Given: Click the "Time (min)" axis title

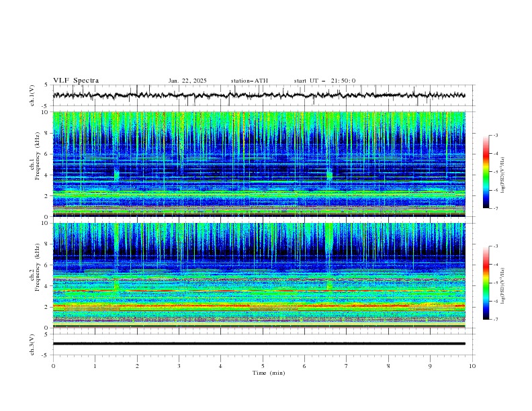Looking at the screenshot, I should pos(269,373).
